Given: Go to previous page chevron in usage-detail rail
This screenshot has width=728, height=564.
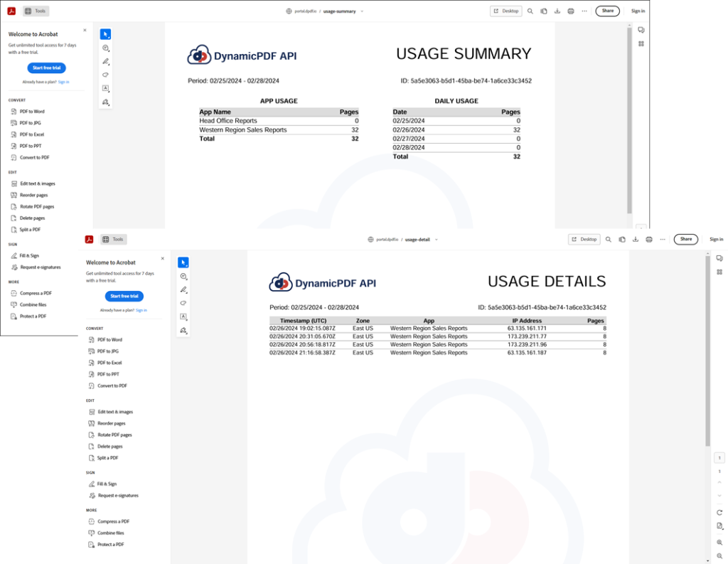Looking at the screenshot, I should point(719,482).
